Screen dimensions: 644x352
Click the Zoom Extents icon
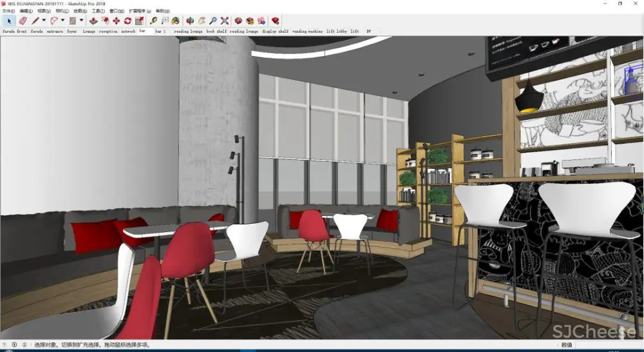tap(225, 21)
